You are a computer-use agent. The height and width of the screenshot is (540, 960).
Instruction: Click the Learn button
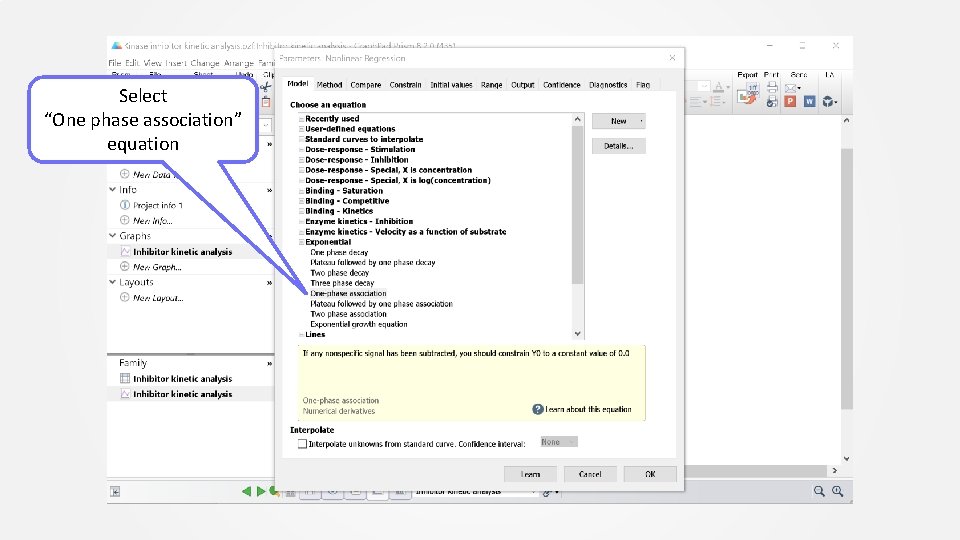[530, 474]
